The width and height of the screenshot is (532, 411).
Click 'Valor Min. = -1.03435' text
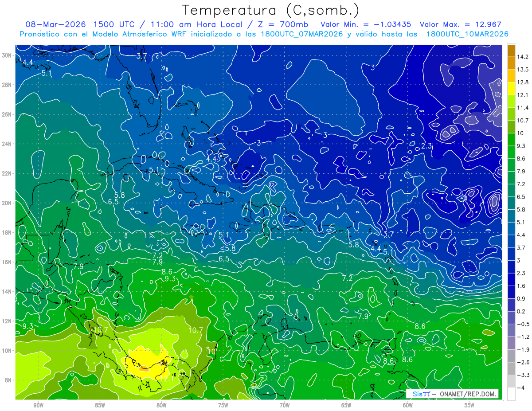(x=366, y=24)
